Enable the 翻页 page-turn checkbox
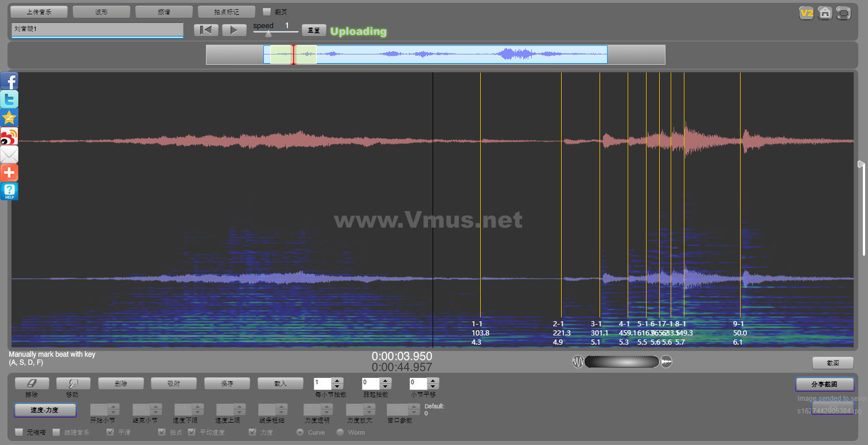868x445 pixels. (267, 11)
